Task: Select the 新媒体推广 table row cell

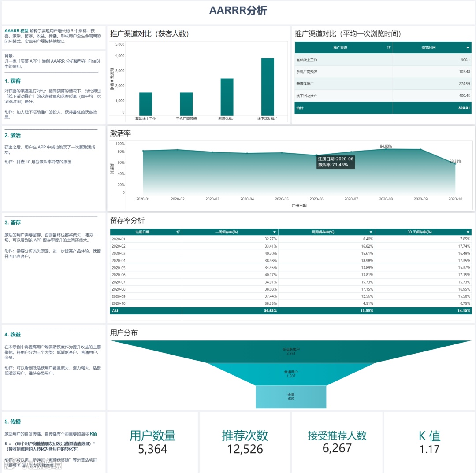Action: [x=344, y=84]
